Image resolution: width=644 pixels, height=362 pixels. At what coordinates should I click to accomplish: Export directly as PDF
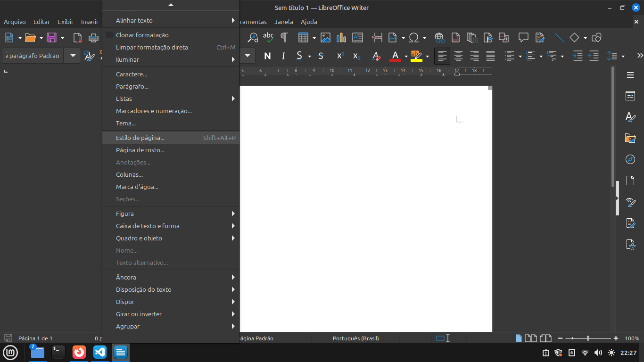[x=77, y=38]
